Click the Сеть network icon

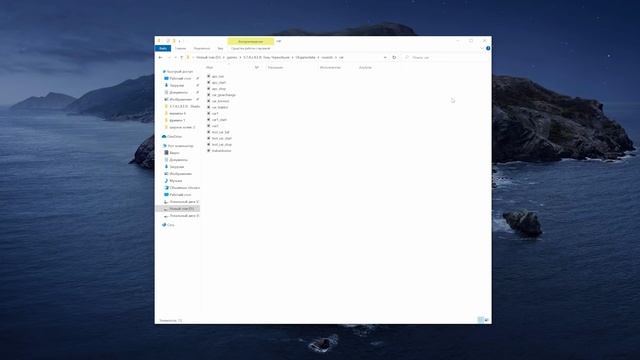point(164,224)
